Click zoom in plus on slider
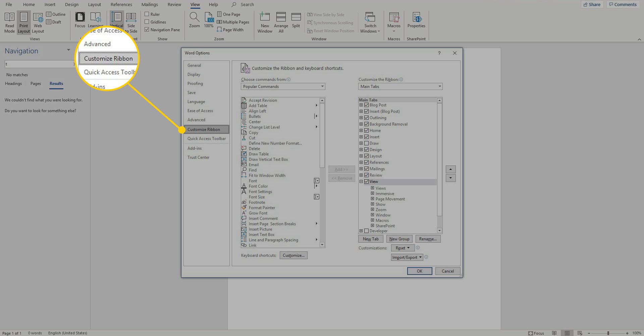The height and width of the screenshot is (336, 644). (627, 333)
